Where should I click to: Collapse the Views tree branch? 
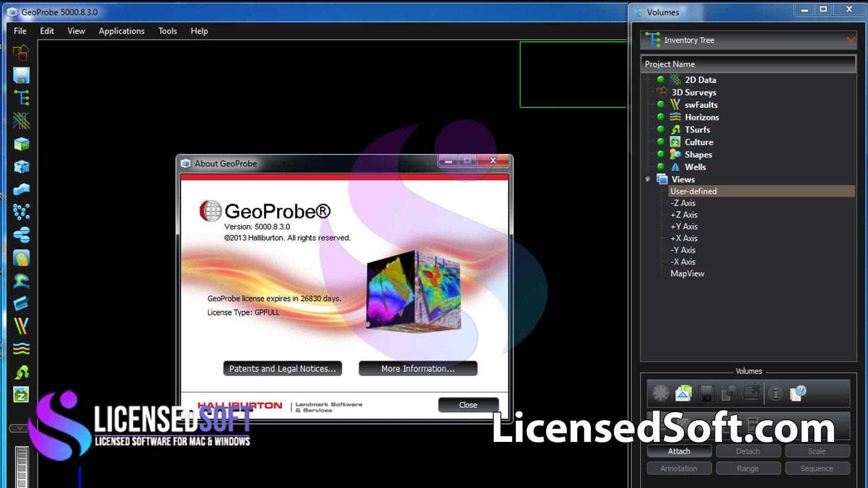pos(647,179)
